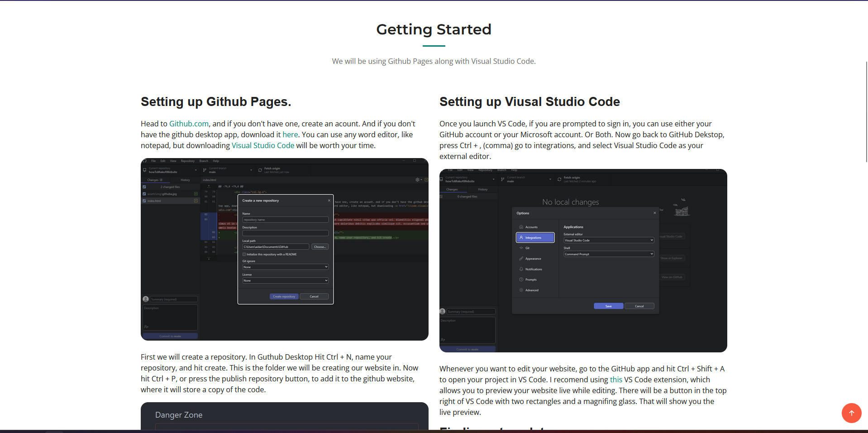Click the Fetch origin refresh icon in Create repository screenshot

click(x=260, y=170)
